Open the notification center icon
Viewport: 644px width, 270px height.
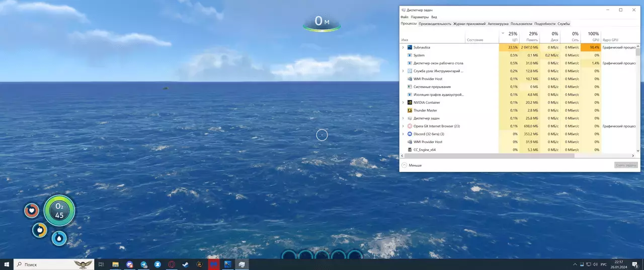click(x=634, y=264)
